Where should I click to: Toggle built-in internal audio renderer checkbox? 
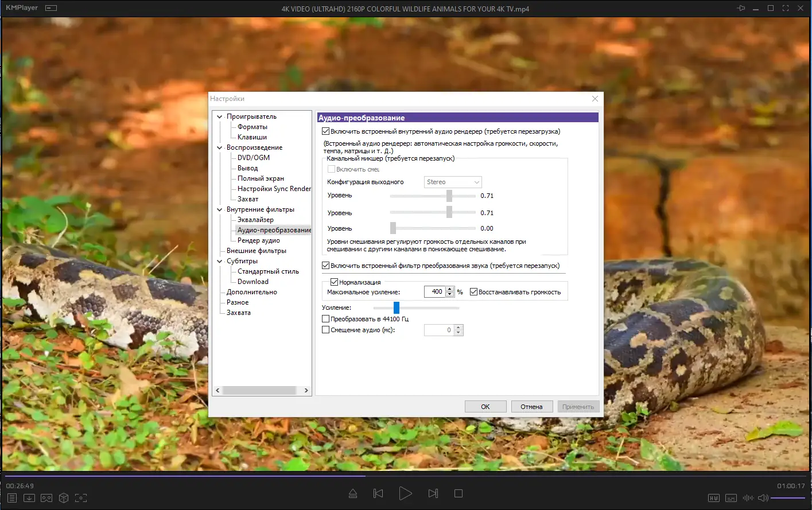[326, 131]
